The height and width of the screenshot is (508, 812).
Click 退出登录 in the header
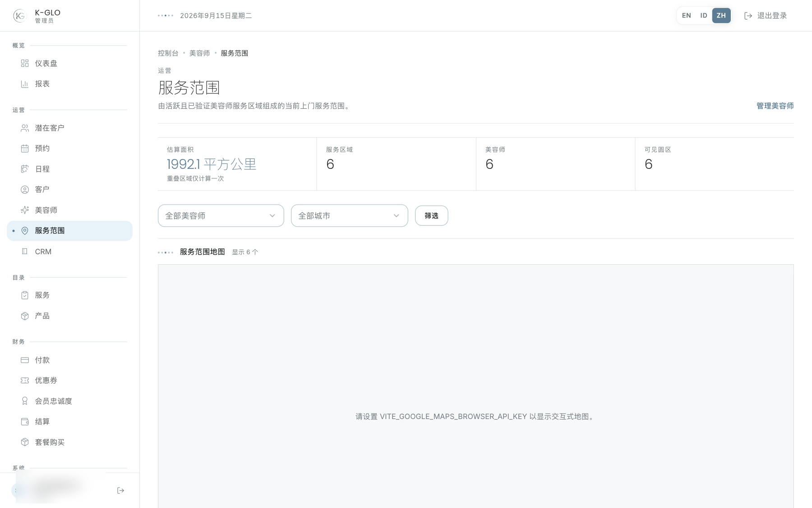765,16
